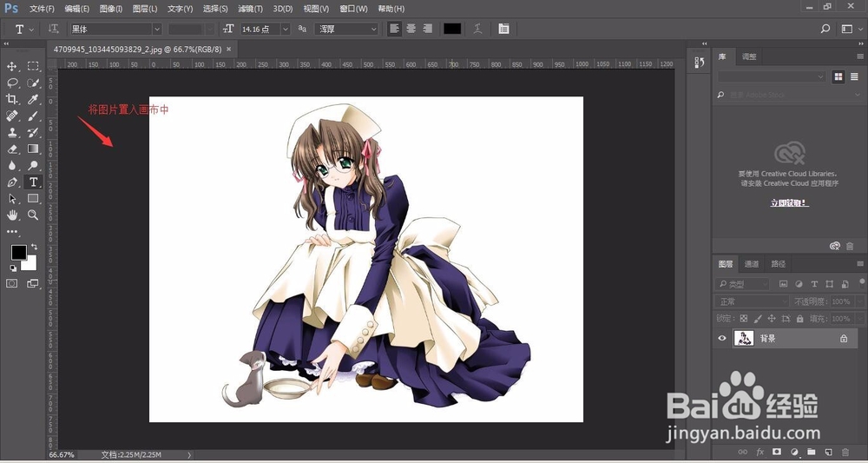Change the screen mode
Screen dimensions: 868x463
pos(33,283)
